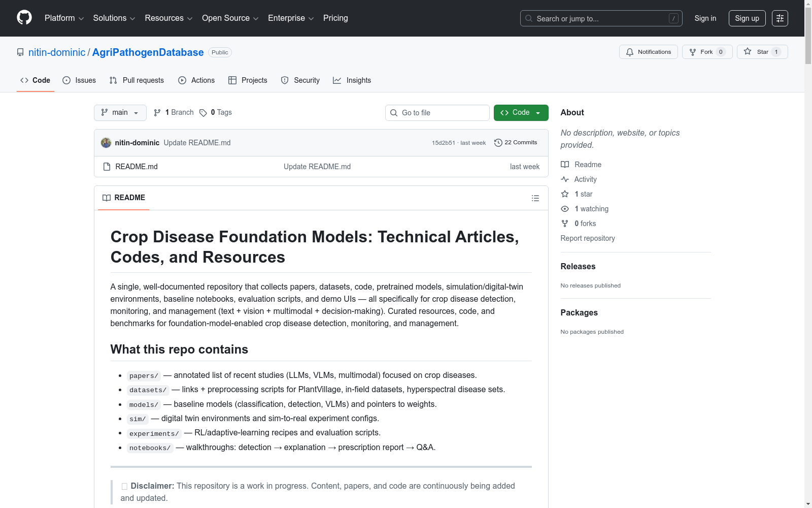Open the Pricing page

coord(335,18)
